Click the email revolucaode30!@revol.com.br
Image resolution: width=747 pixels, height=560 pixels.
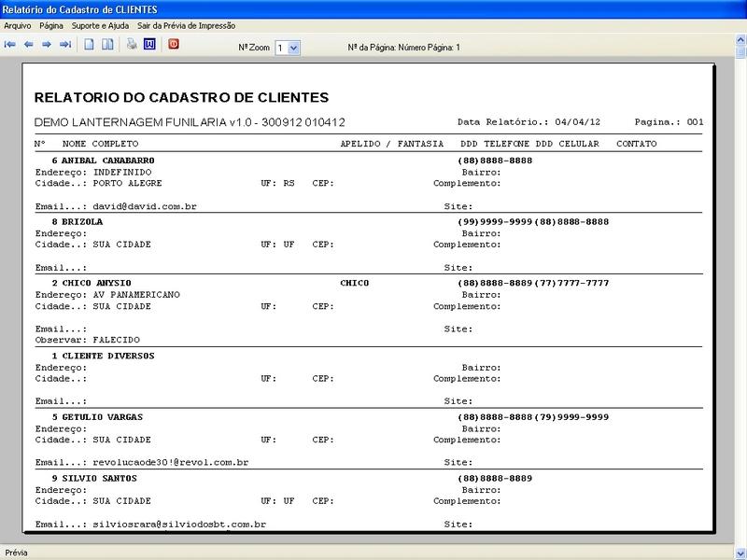(171, 462)
